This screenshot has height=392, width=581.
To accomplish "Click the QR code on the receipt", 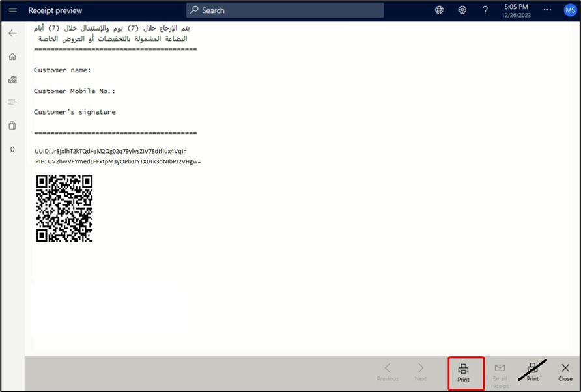I will (64, 208).
